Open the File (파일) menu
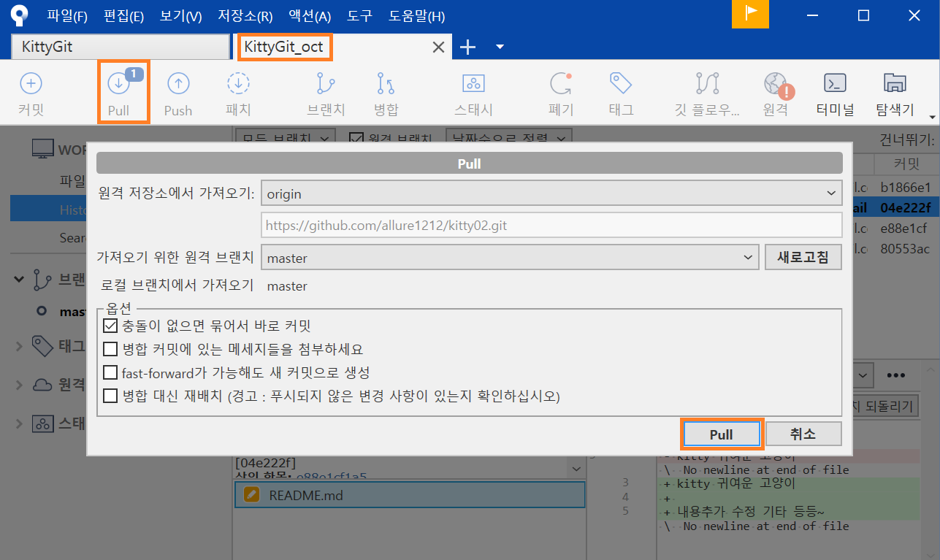This screenshot has height=560, width=940. pos(67,15)
